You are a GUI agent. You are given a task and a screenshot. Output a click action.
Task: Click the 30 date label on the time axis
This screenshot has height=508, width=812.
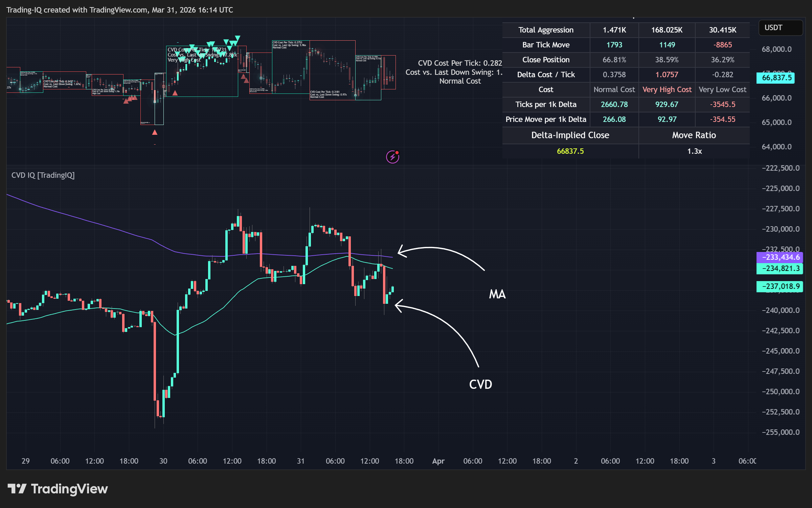(x=163, y=461)
